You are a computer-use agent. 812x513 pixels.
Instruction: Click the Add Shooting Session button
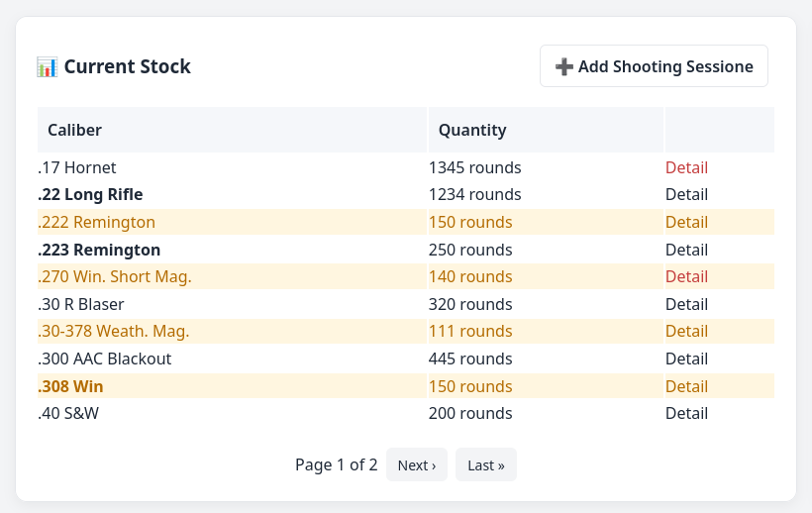[x=654, y=66]
